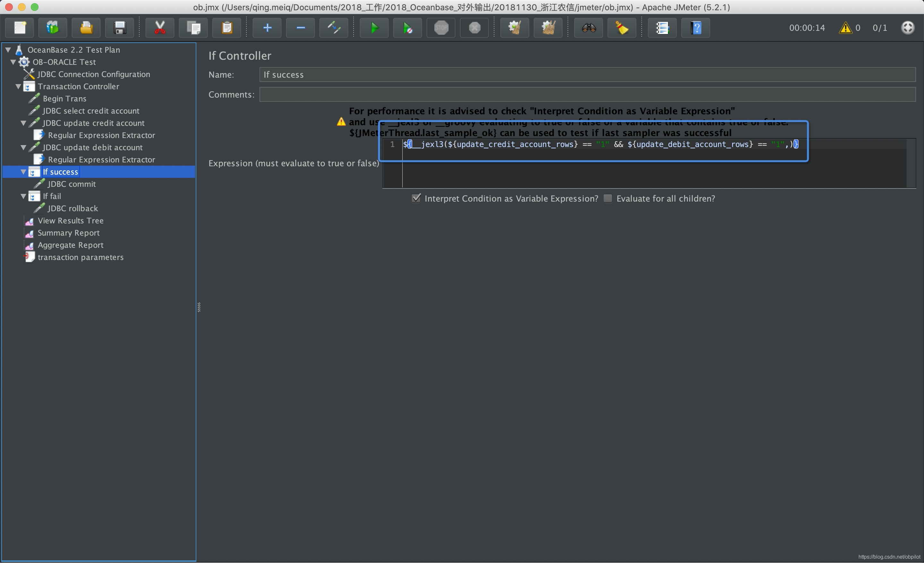924x563 pixels.
Task: Open the Function Helper dialog icon
Action: point(663,28)
